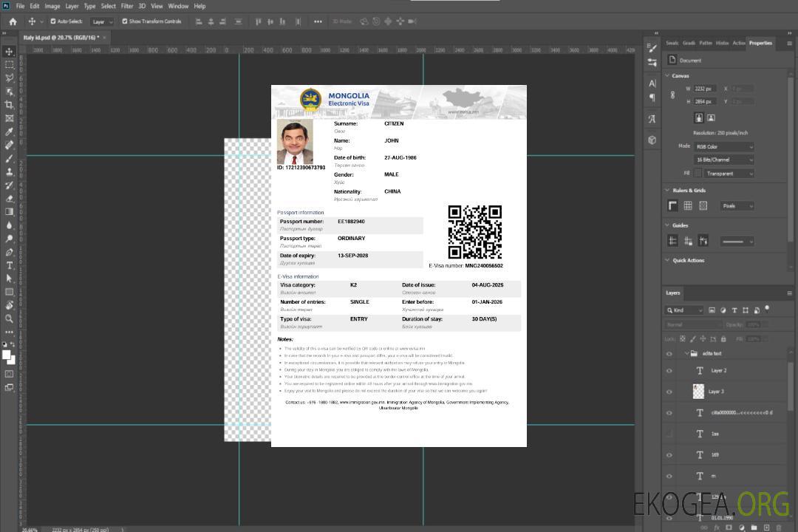Open the Filter menu
Image resolution: width=798 pixels, height=532 pixels.
(127, 6)
